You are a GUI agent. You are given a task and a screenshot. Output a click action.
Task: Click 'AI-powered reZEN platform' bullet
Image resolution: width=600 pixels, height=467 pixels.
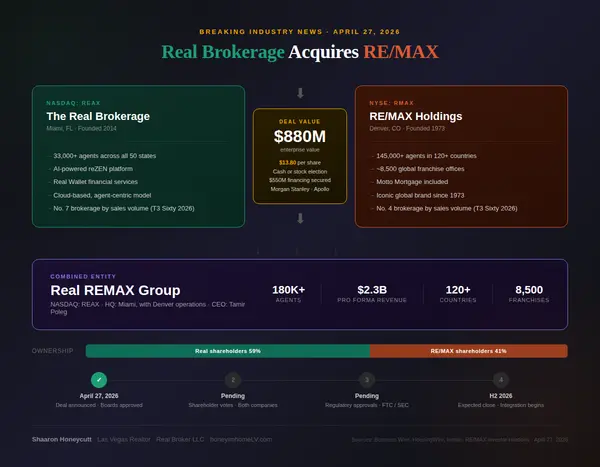(93, 169)
